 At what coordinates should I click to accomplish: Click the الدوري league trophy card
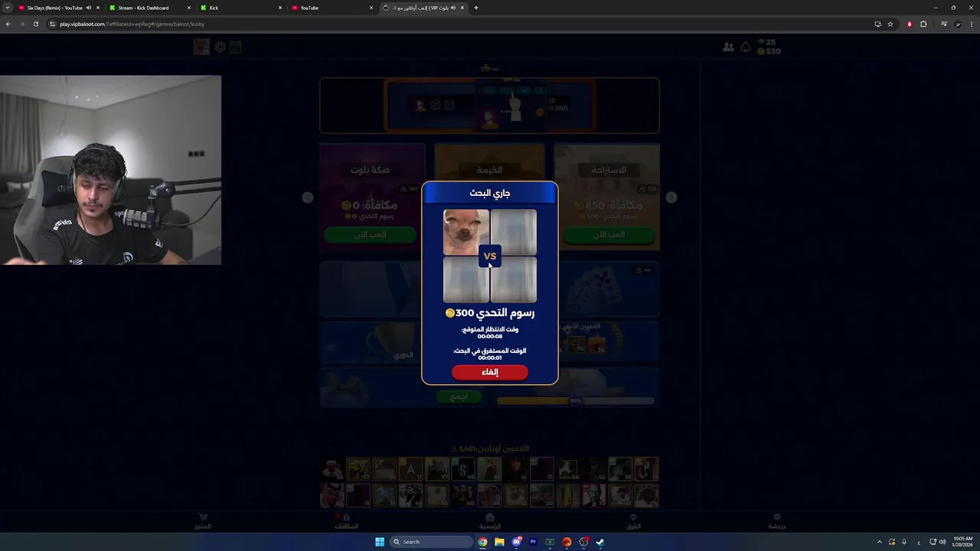pos(372,342)
